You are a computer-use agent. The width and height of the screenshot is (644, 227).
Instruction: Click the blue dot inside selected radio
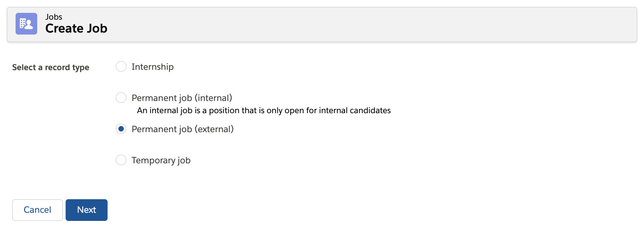pyautogui.click(x=121, y=129)
